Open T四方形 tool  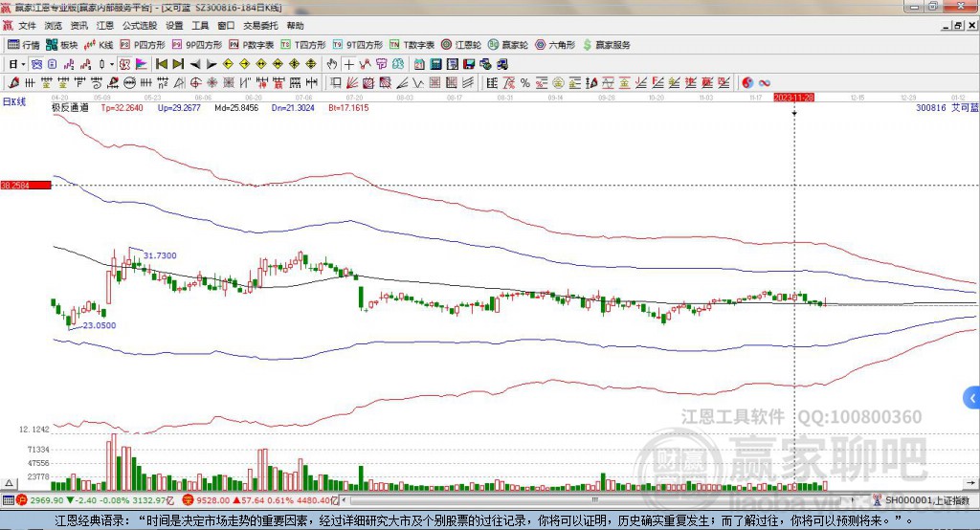(303, 45)
